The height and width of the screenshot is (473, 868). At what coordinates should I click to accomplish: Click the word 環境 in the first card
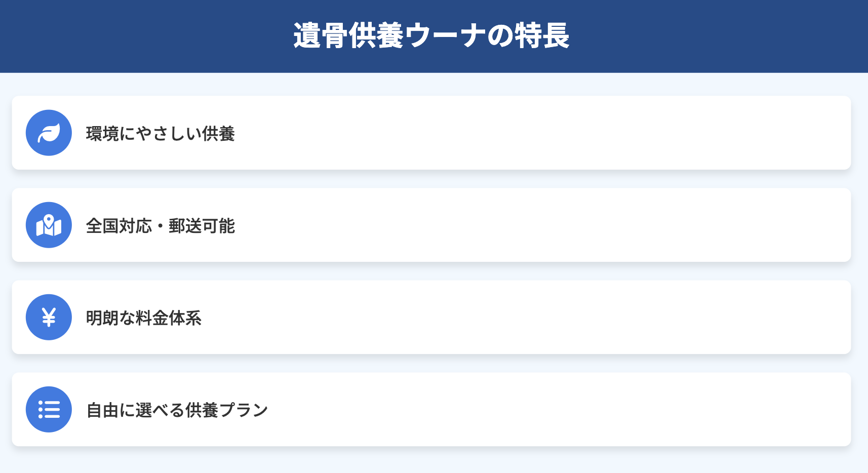[102, 134]
